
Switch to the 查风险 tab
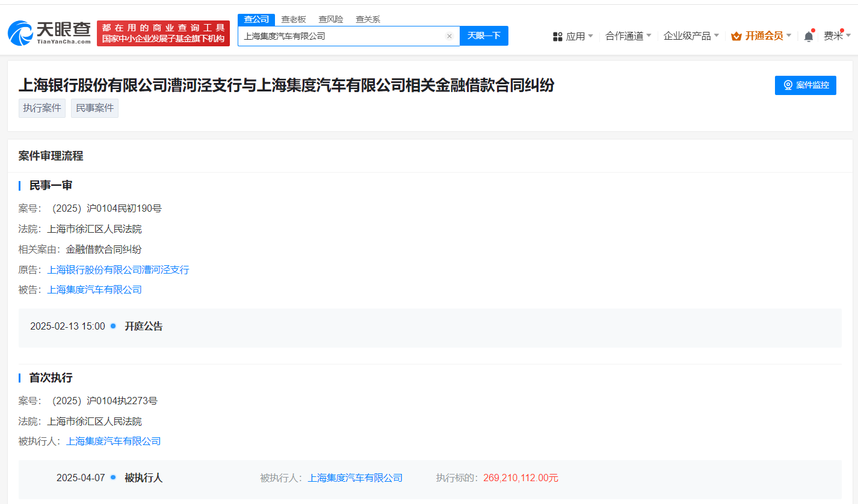(x=331, y=19)
